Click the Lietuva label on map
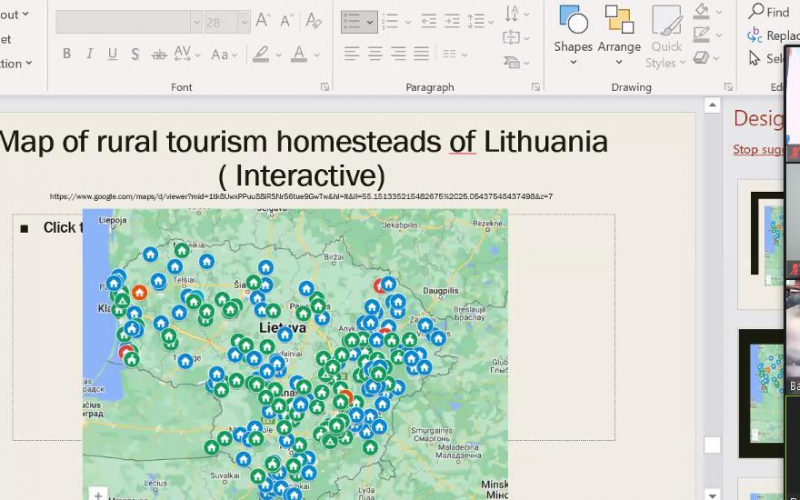The image size is (800, 500). [283, 327]
